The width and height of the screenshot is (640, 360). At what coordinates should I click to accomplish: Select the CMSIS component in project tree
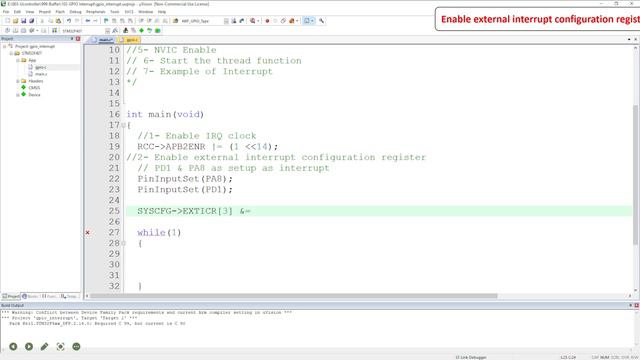click(34, 88)
